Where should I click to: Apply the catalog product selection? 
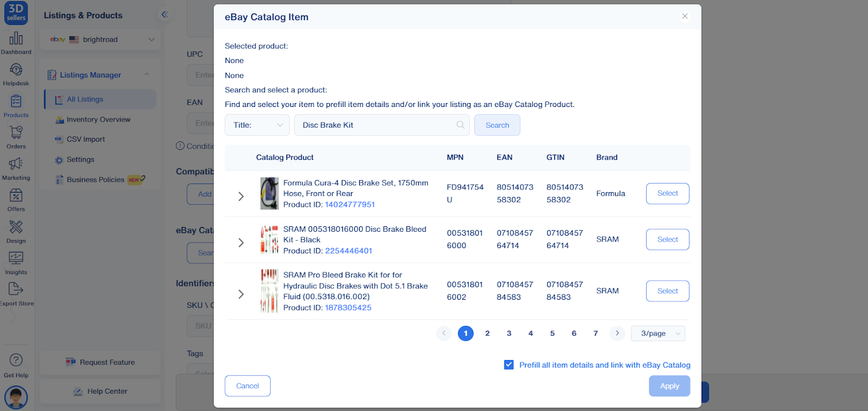coord(669,386)
